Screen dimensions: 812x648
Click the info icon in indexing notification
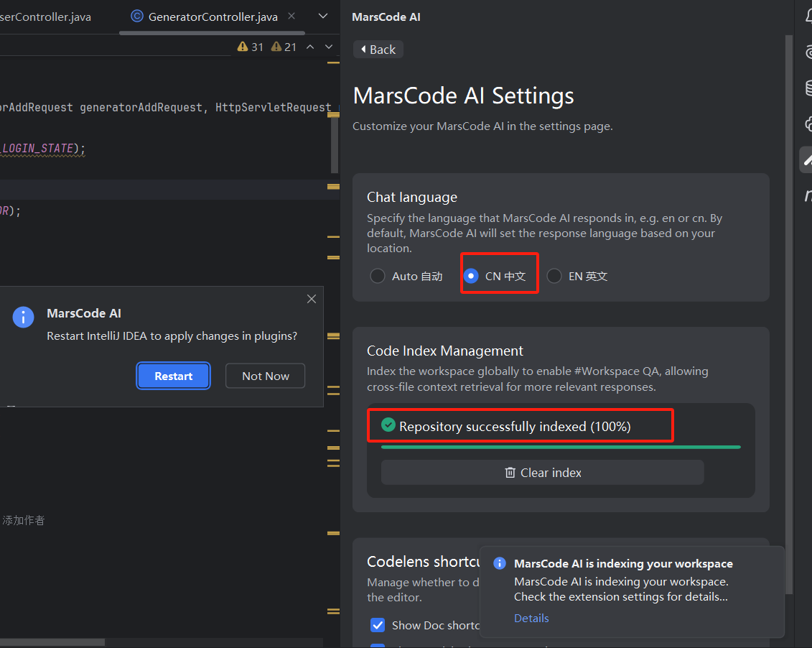click(x=500, y=563)
